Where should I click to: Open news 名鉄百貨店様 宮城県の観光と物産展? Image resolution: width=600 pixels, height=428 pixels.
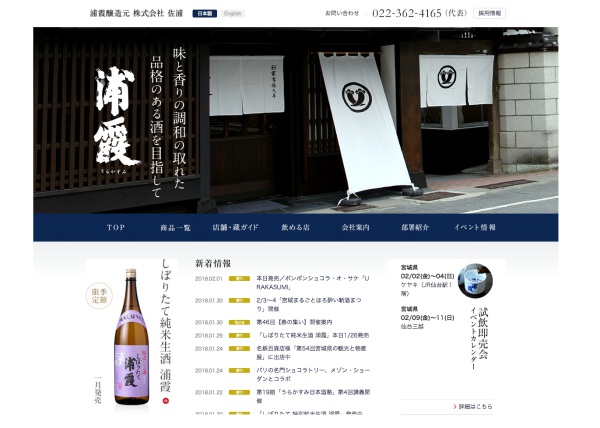[x=311, y=353]
